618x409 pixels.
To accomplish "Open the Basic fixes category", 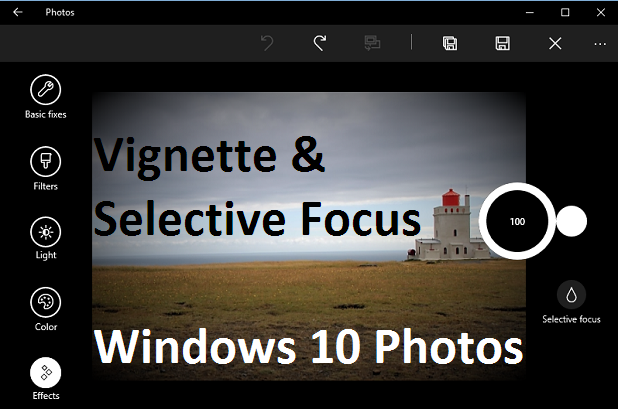I will coord(46,91).
